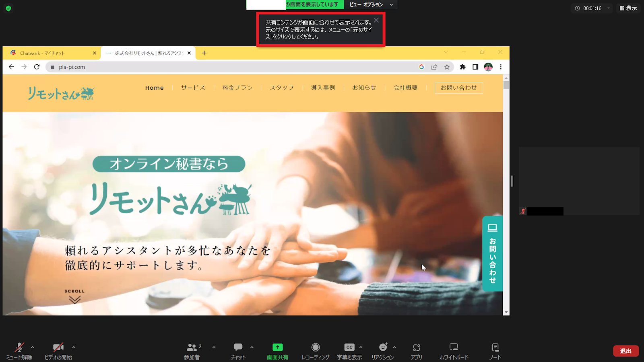Close the リモットさん browser tab
This screenshot has width=644, height=362.
tap(189, 53)
